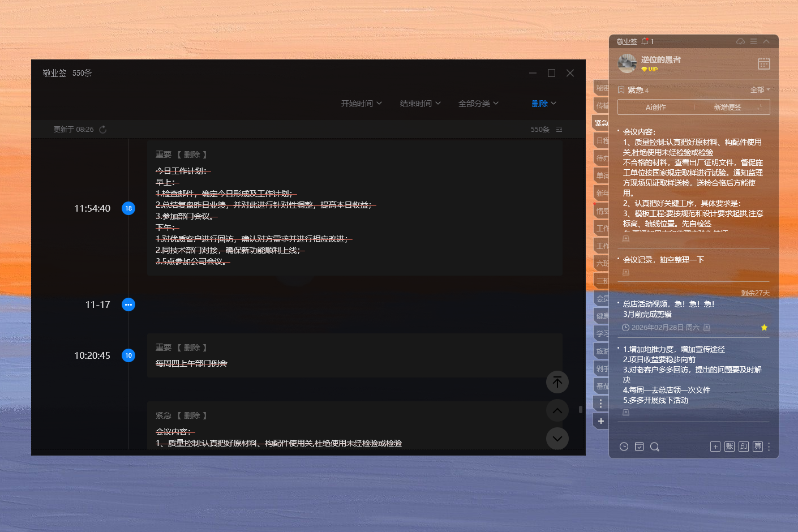Image resolution: width=798 pixels, height=532 pixels.
Task: Open the 开始时间 dropdown
Action: pos(361,104)
